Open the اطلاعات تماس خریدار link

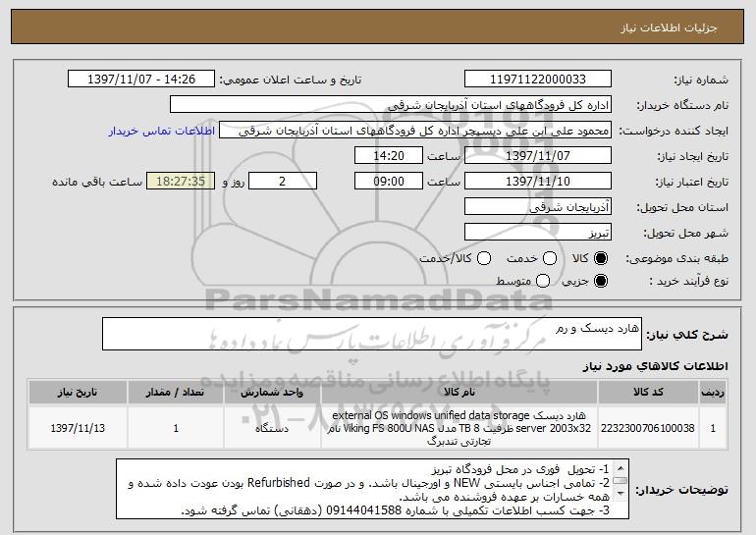(162, 132)
